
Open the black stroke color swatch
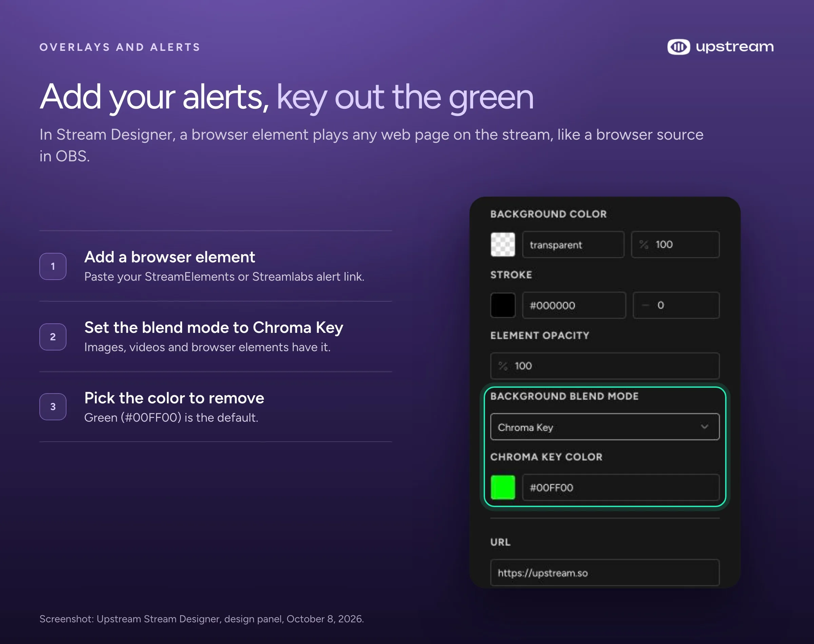[502, 305]
